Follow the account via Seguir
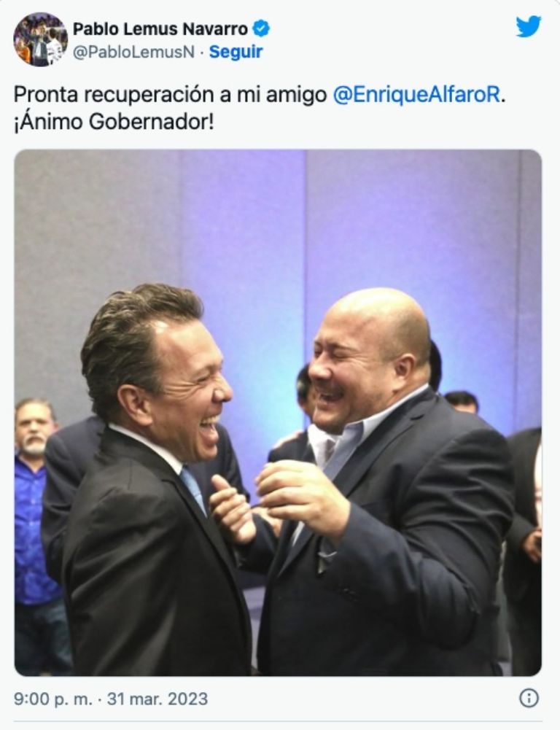Screen dimensions: 560x730 [236, 52]
